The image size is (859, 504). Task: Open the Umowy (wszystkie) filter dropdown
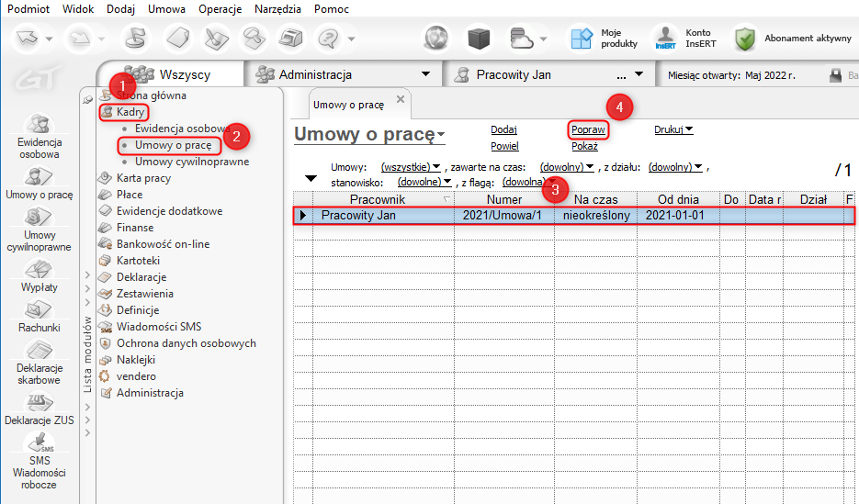411,167
